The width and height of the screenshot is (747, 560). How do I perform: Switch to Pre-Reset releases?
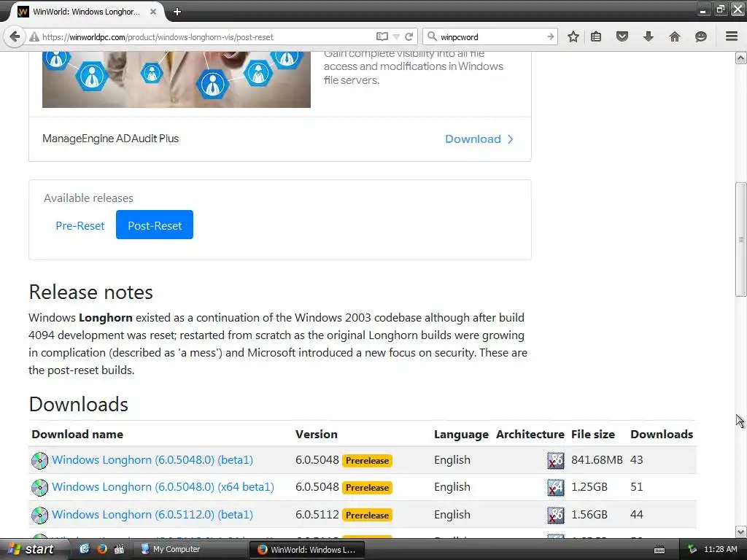pyautogui.click(x=80, y=226)
